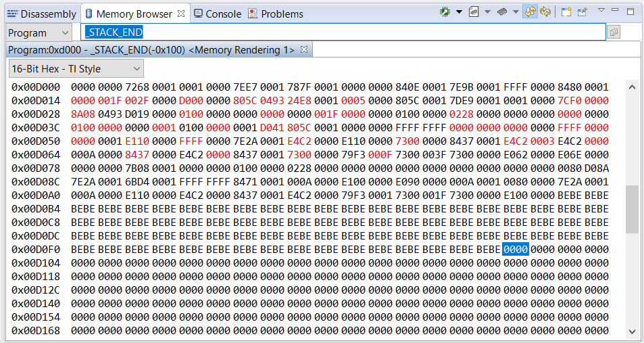Click the Fill Memory chip icon

click(x=502, y=12)
